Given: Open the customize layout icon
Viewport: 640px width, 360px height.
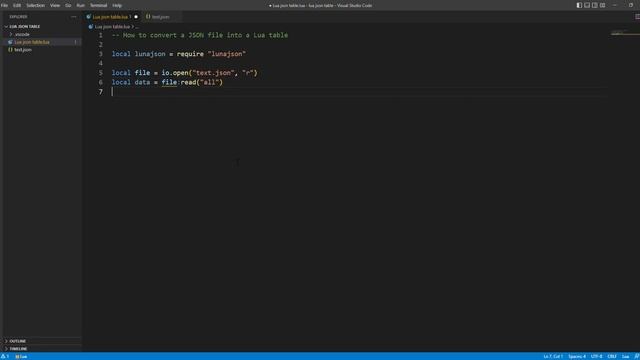Looking at the screenshot, I should [602, 5].
